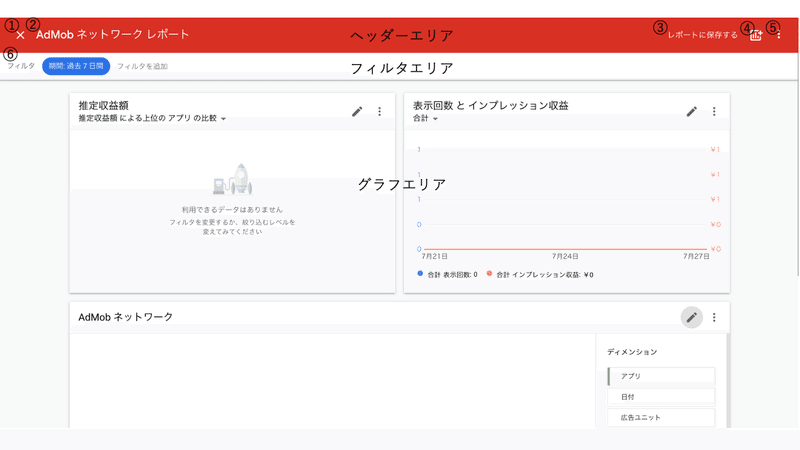The height and width of the screenshot is (450, 800).
Task: Click the 合計 インプレッション収益: ¥0 legend entry
Action: point(540,274)
